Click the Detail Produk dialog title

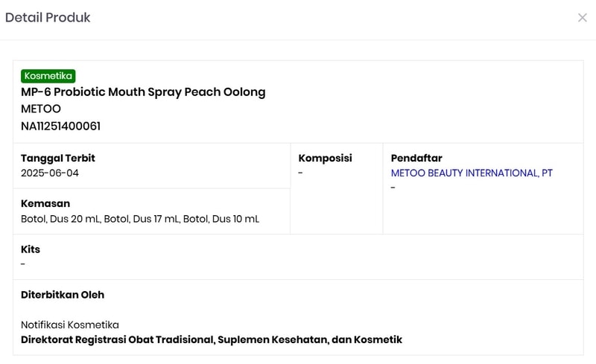(x=48, y=18)
